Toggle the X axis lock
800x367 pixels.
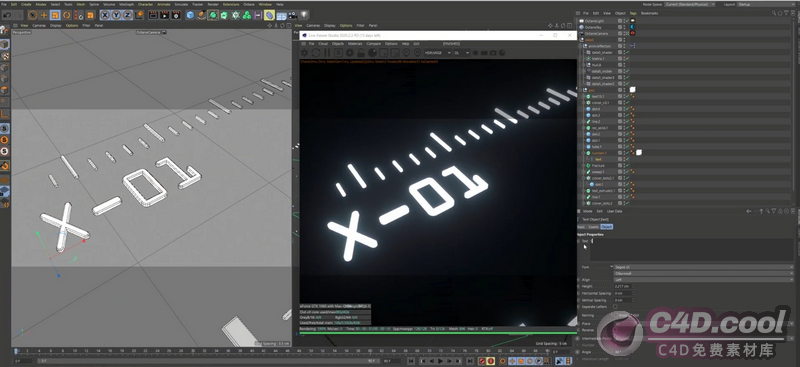[x=105, y=15]
